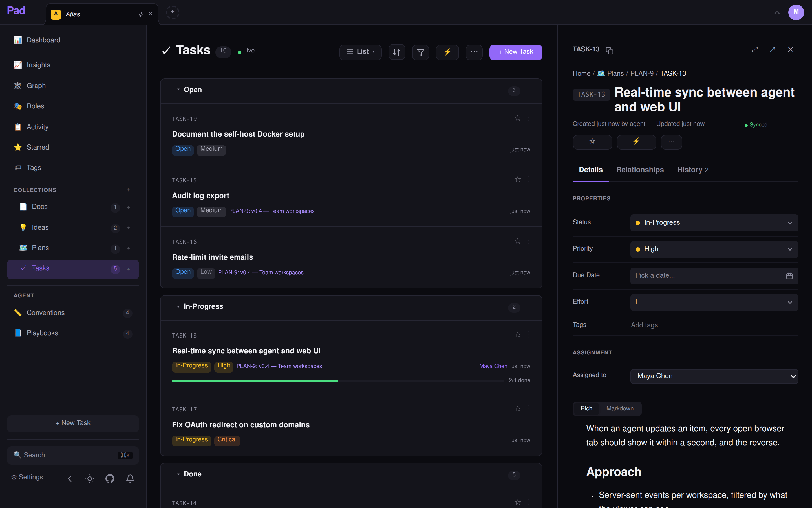The height and width of the screenshot is (508, 812).
Task: Open the filter funnel icon
Action: [x=420, y=52]
